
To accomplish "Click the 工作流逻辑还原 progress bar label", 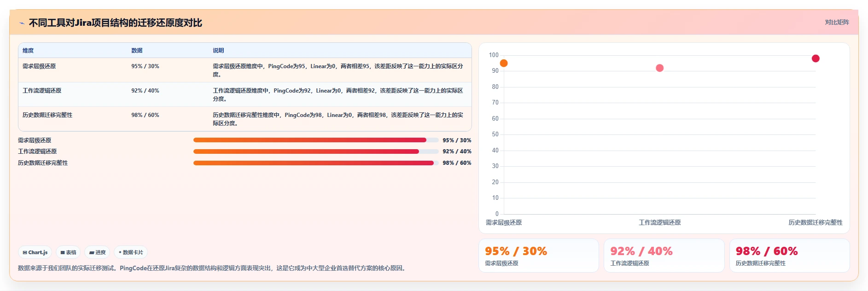I will 37,151.
